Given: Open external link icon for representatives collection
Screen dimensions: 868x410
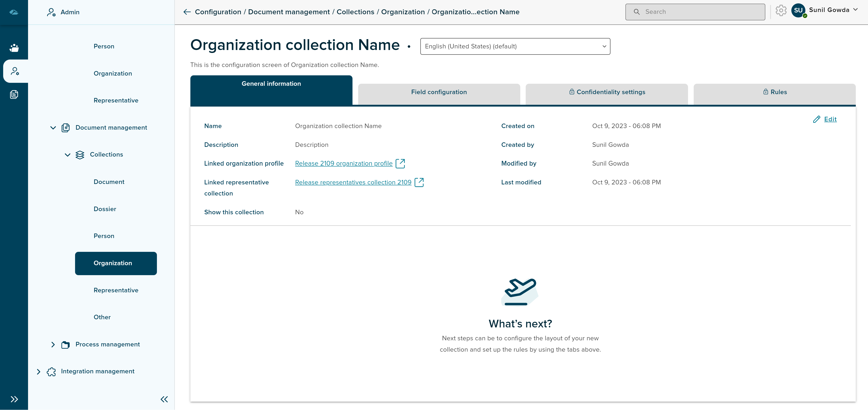Looking at the screenshot, I should pyautogui.click(x=419, y=182).
